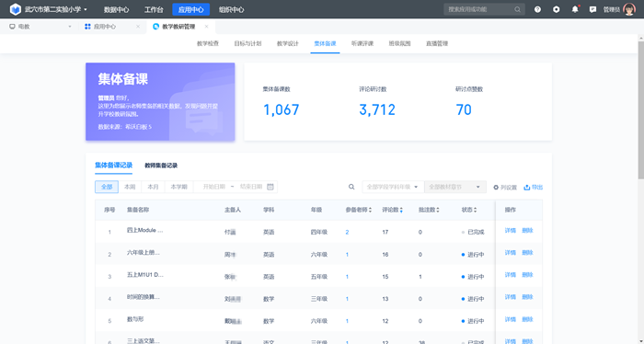View 详情 for 六年级上册 row
Screen dimensions: 644x344
pos(510,253)
